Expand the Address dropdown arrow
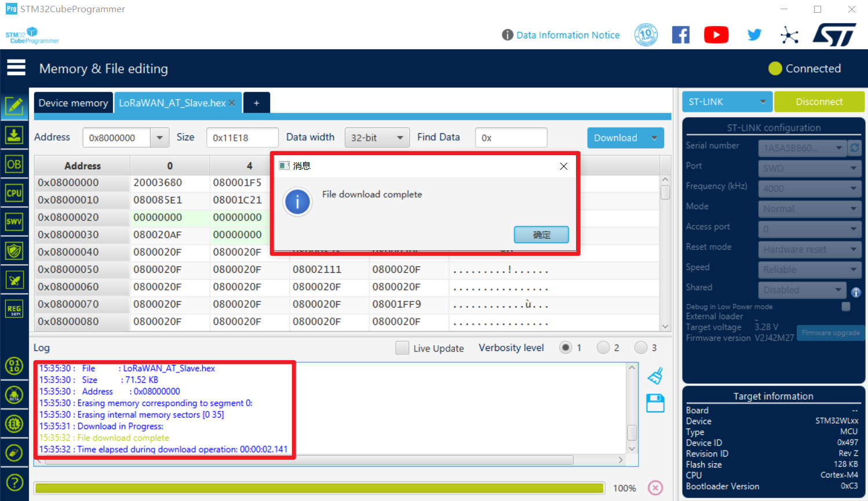Image resolution: width=868 pixels, height=501 pixels. [x=159, y=138]
